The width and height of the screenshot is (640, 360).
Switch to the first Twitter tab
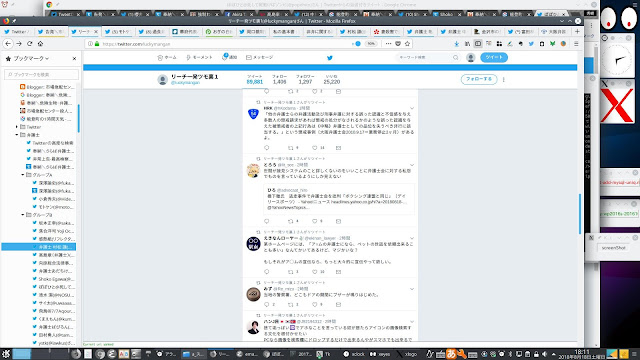pos(17,31)
